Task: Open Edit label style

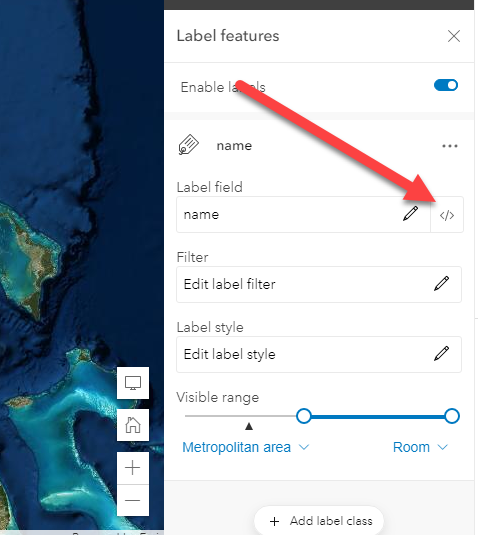Action: [x=319, y=354]
